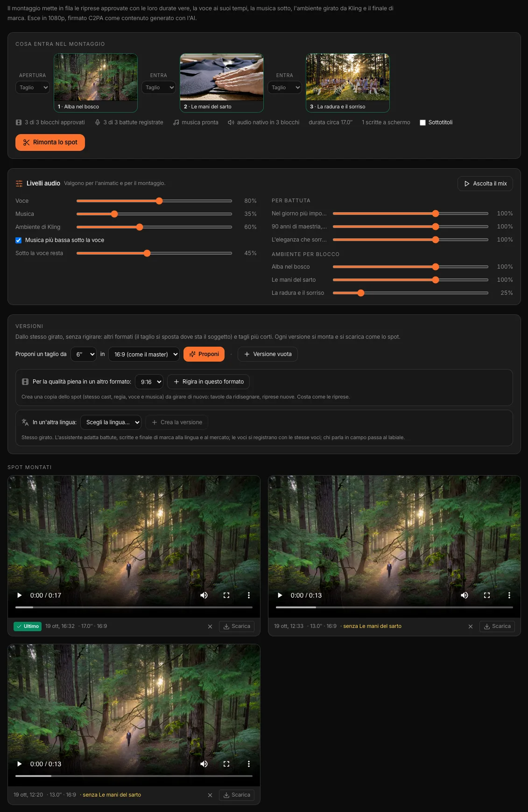Open the 16:9 (come il master) format dropdown
Image resolution: width=528 pixels, height=812 pixels.
pyautogui.click(x=144, y=354)
